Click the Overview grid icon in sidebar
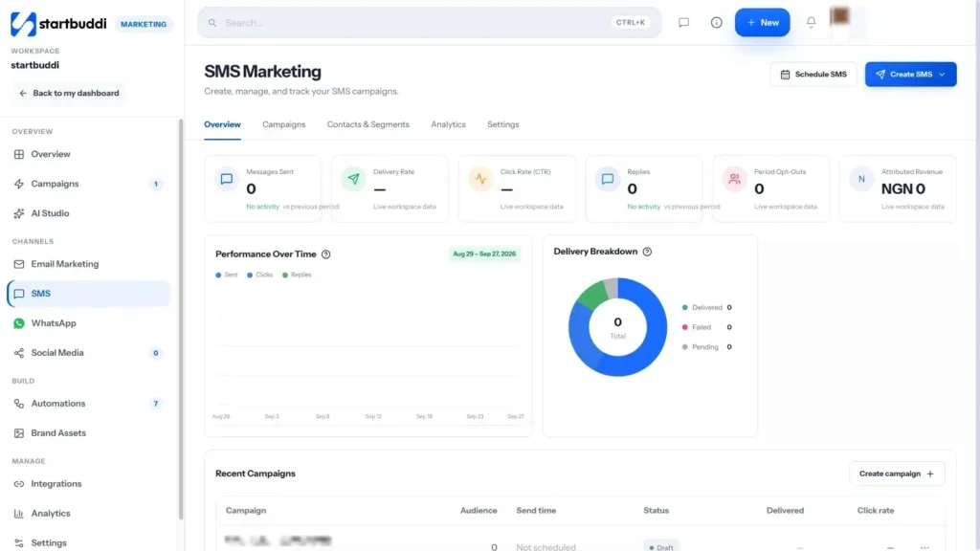Viewport: 980px width, 551px height. coord(19,154)
